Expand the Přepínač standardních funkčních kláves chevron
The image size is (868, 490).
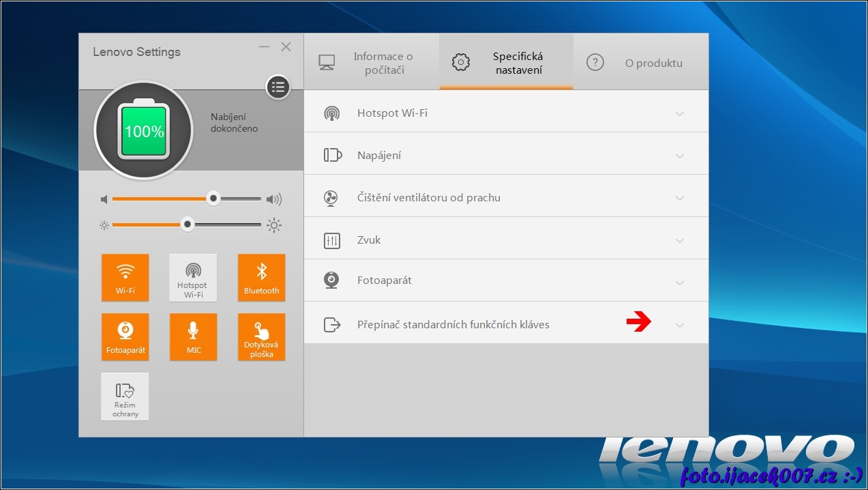(679, 326)
